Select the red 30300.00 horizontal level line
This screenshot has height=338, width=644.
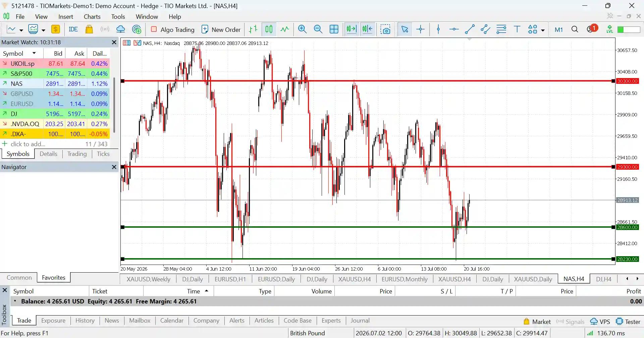pyautogui.click(x=368, y=81)
